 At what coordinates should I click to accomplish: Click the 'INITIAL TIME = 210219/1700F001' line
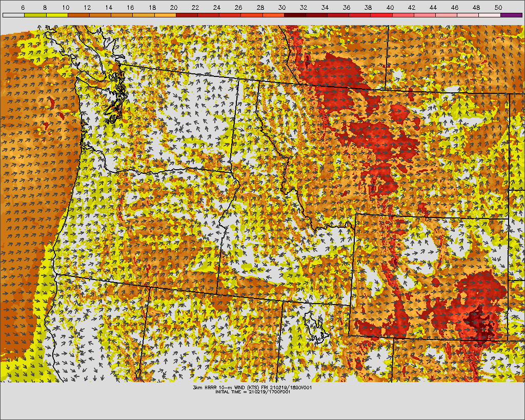[x=253, y=392]
